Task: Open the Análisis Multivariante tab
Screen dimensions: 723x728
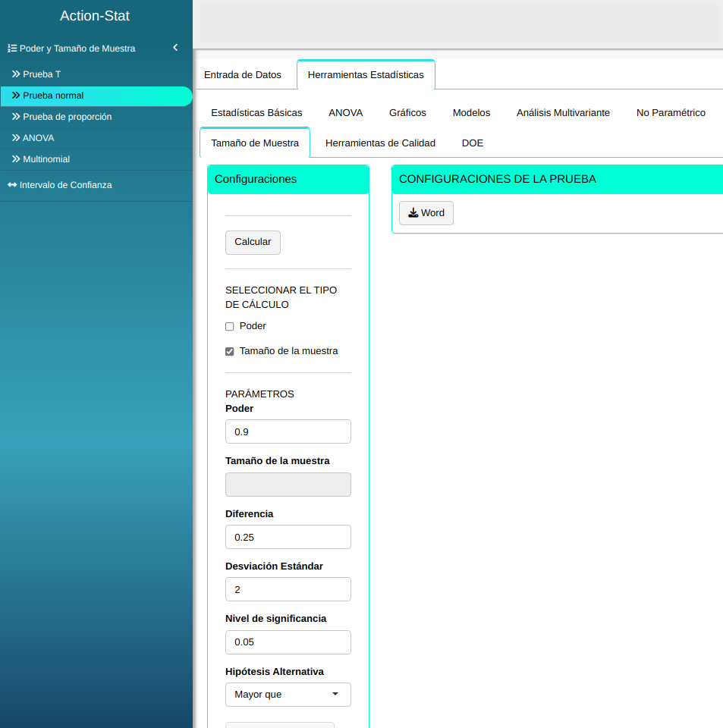Action: click(x=563, y=113)
